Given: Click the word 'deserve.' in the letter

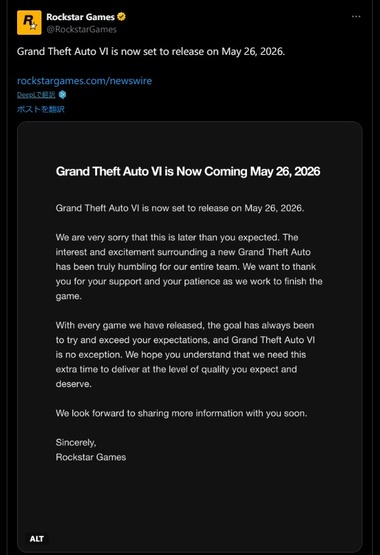Looking at the screenshot, I should [x=74, y=384].
